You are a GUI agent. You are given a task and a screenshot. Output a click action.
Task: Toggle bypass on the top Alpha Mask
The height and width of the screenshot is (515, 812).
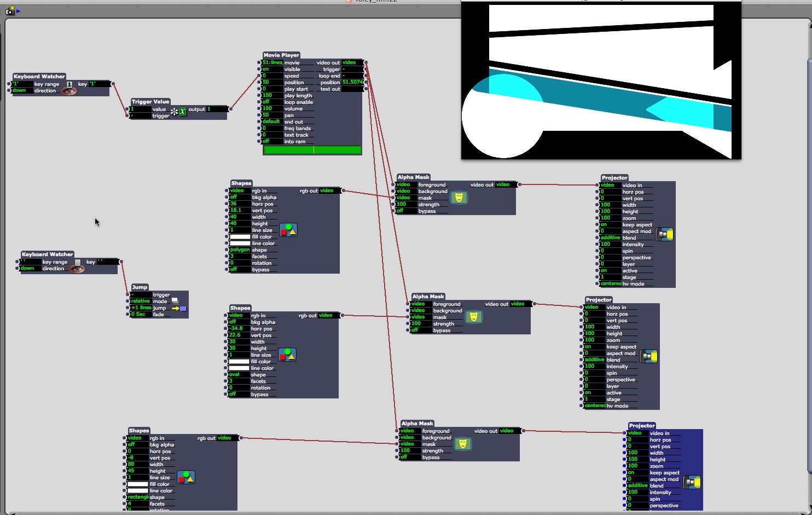pos(407,211)
